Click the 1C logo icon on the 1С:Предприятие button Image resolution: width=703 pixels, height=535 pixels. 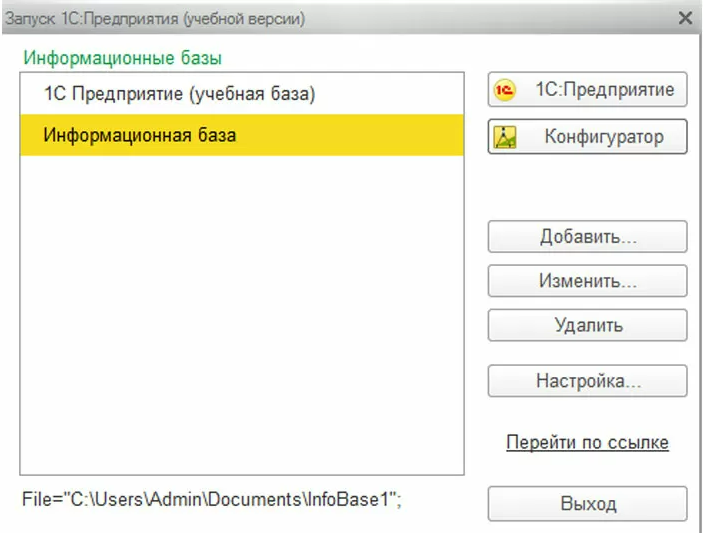click(x=505, y=90)
